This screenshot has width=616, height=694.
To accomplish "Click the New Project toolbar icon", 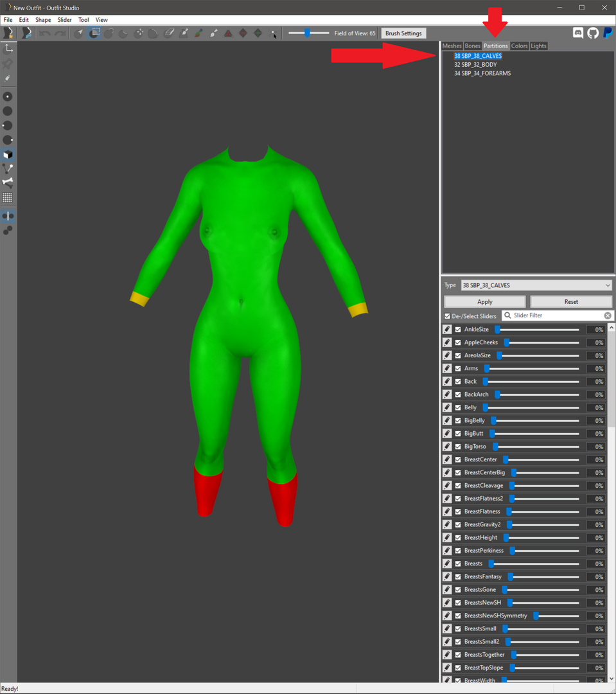I will pos(8,33).
